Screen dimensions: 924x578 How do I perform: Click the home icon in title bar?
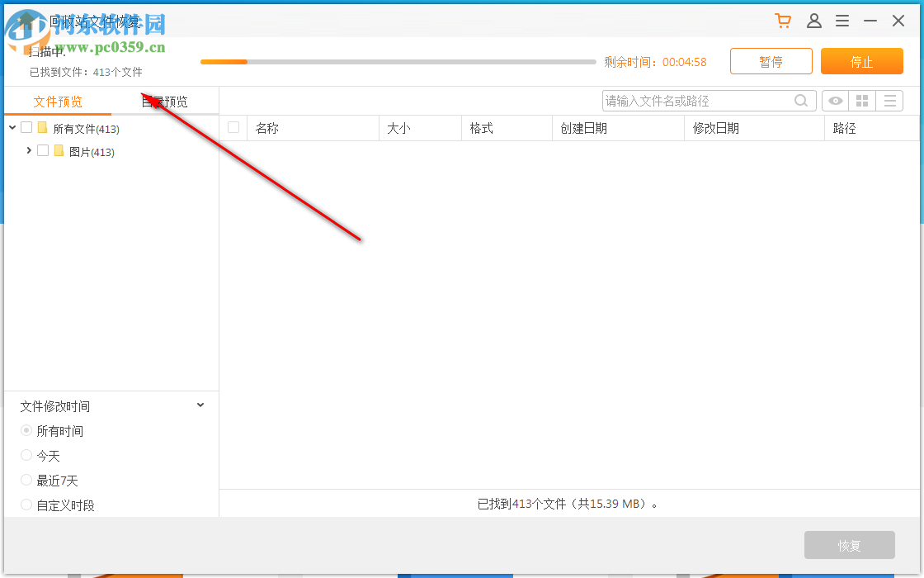coord(27,20)
